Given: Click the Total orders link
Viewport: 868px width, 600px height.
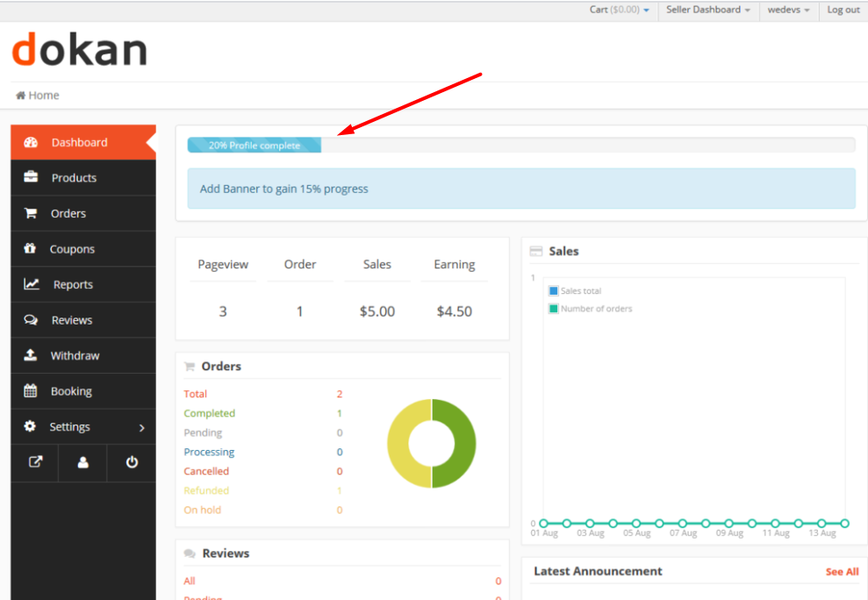Looking at the screenshot, I should (196, 394).
